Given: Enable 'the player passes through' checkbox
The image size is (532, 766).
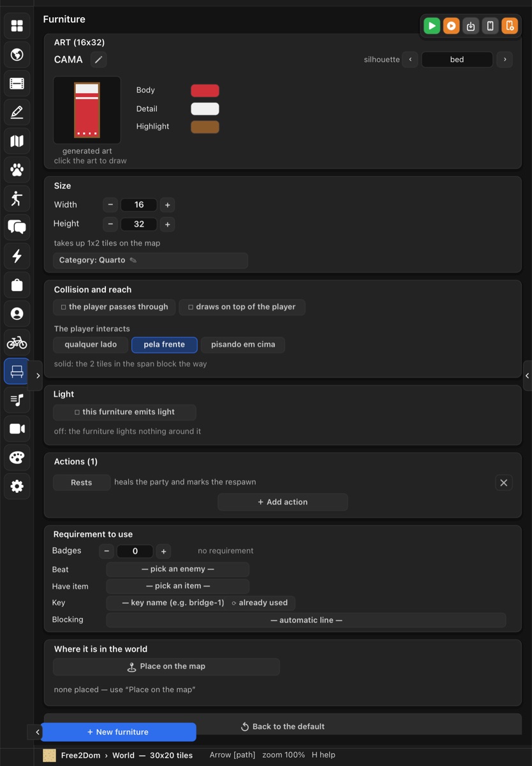Looking at the screenshot, I should coord(114,307).
